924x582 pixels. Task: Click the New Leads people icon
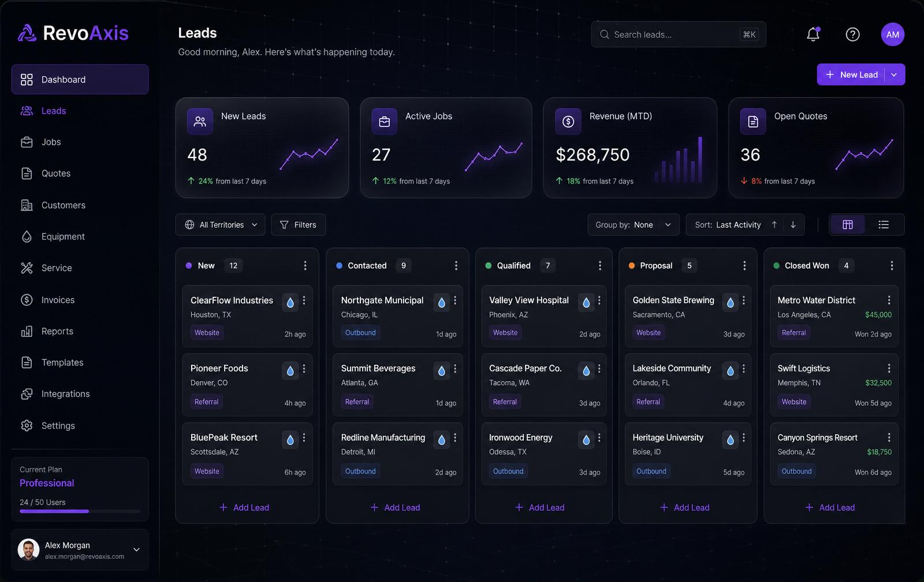(x=200, y=121)
